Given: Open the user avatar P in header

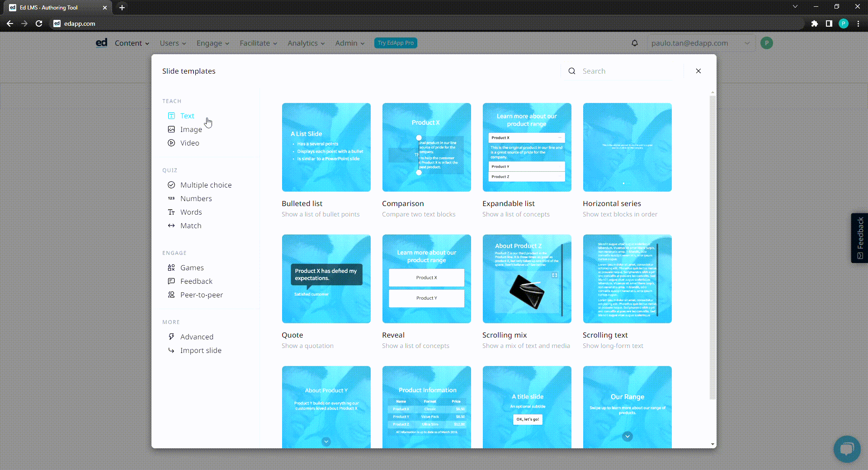Looking at the screenshot, I should click(767, 43).
